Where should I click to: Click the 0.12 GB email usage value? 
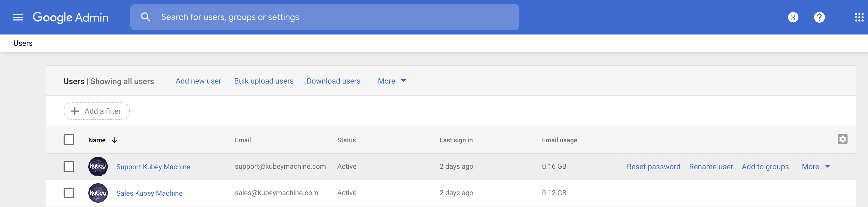click(x=554, y=193)
